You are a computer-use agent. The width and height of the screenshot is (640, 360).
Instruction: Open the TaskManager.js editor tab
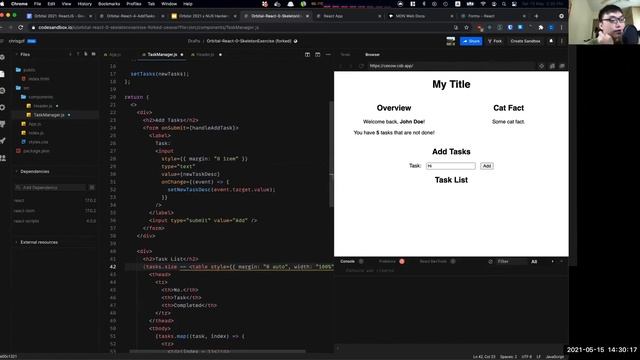(x=162, y=55)
